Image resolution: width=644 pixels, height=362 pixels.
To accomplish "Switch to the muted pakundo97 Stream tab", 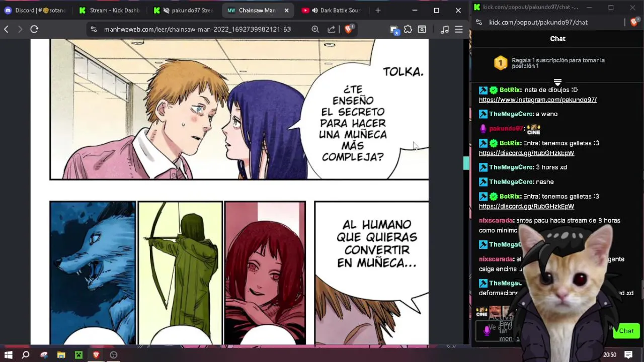I will (x=184, y=10).
